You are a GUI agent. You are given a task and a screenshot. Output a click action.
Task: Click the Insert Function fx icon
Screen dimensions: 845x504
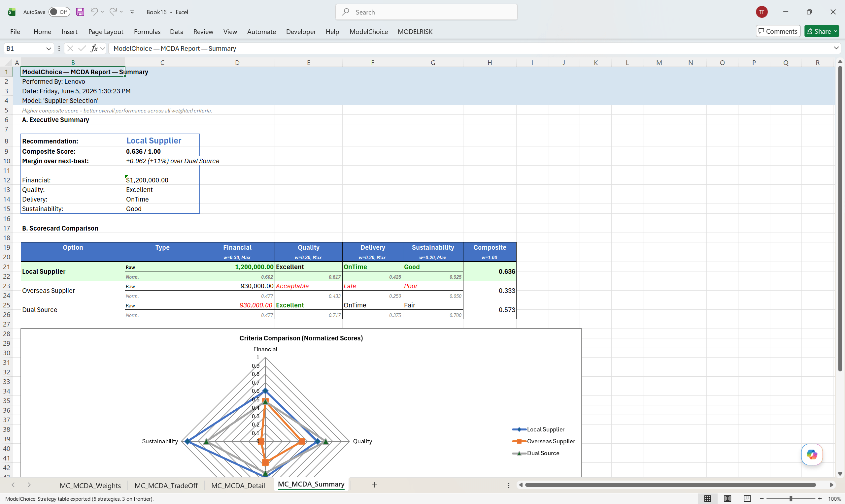94,48
